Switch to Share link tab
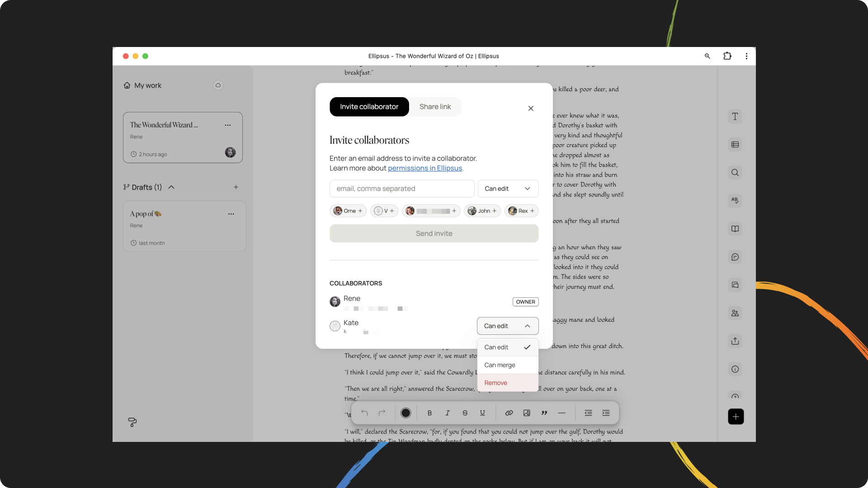 pyautogui.click(x=435, y=107)
